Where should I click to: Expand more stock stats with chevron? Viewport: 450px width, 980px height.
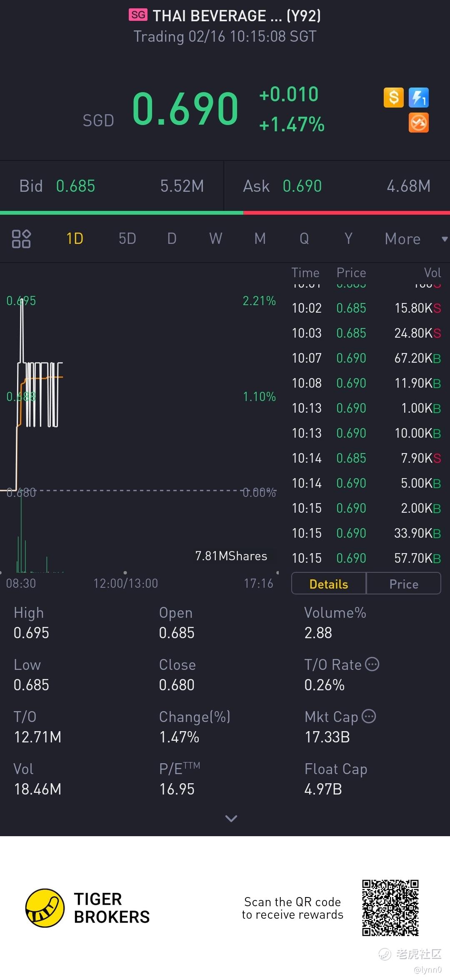coord(231,819)
